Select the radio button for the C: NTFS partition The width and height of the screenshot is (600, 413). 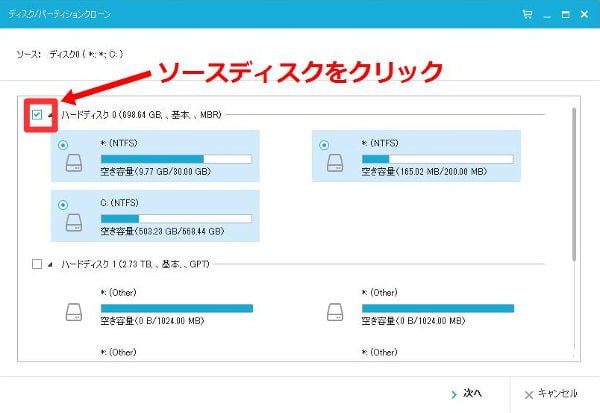[66, 203]
